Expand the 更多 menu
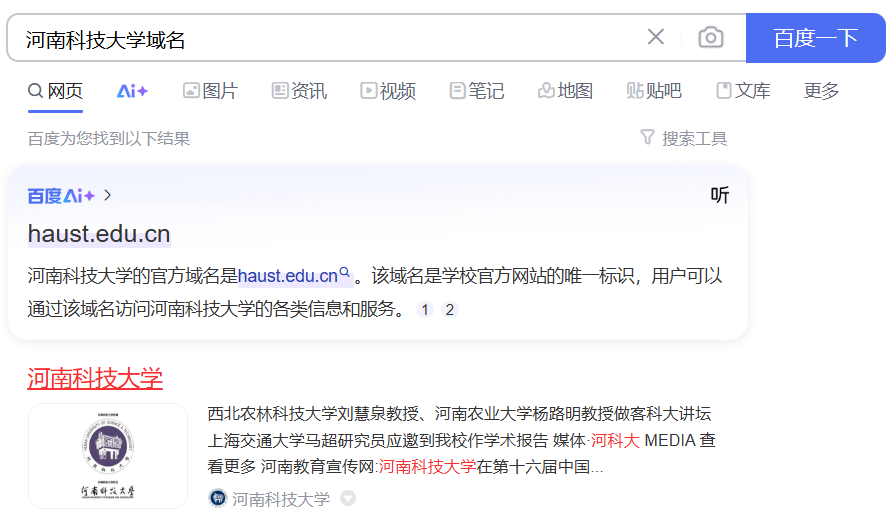This screenshot has height=512, width=896. tap(821, 91)
